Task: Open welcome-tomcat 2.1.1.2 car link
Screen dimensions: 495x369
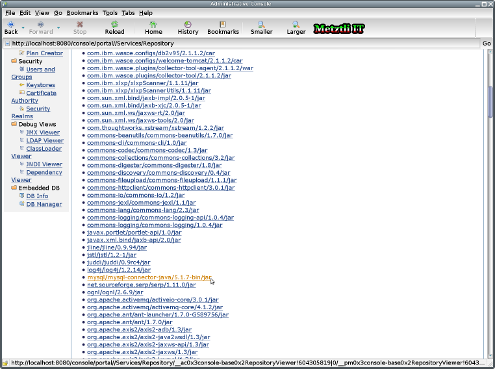Action: [165, 61]
